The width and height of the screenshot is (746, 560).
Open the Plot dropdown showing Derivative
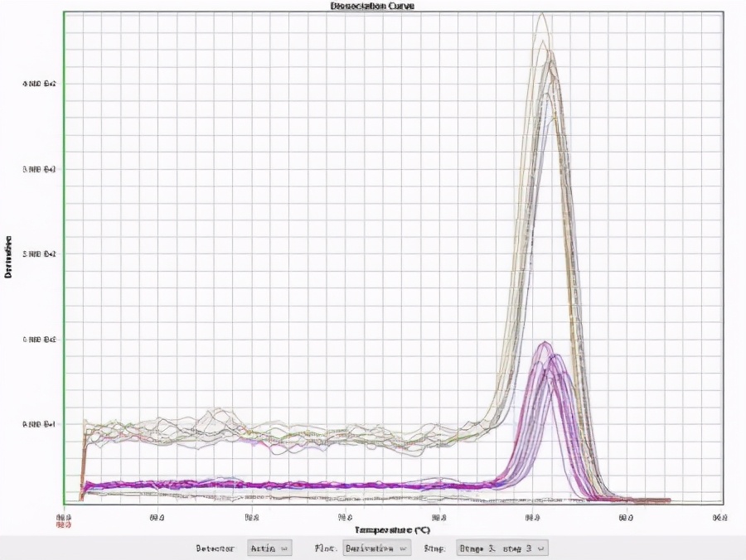pyautogui.click(x=377, y=548)
